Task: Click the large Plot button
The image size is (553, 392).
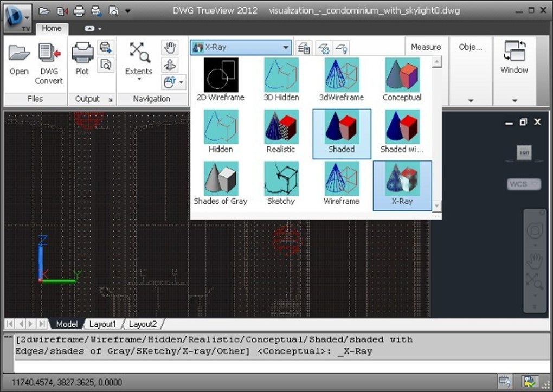Action: click(82, 58)
